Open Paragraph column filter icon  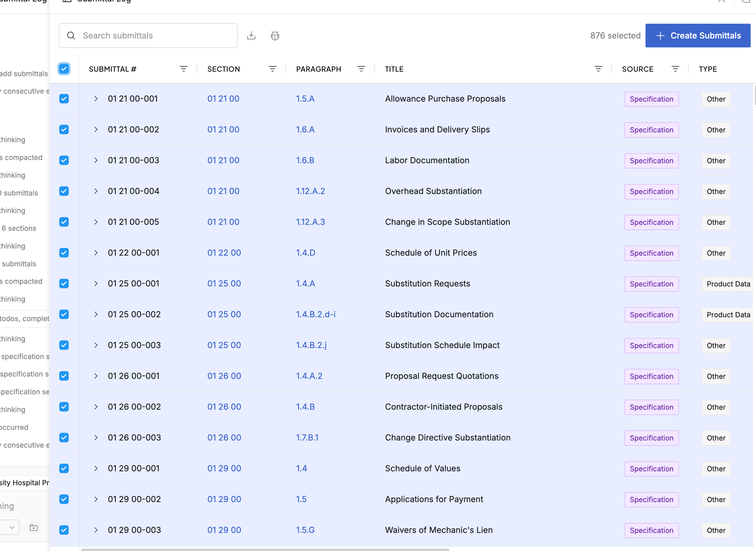[361, 69]
